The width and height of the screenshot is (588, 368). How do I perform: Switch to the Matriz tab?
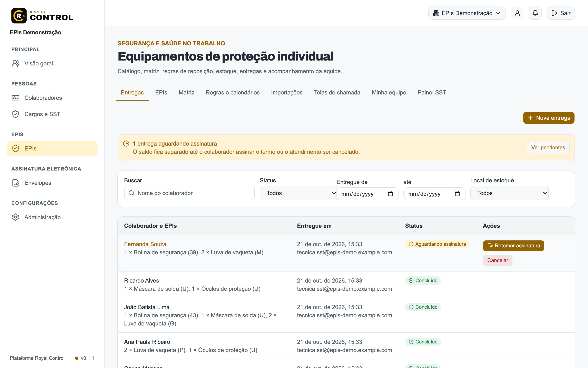coord(186,92)
